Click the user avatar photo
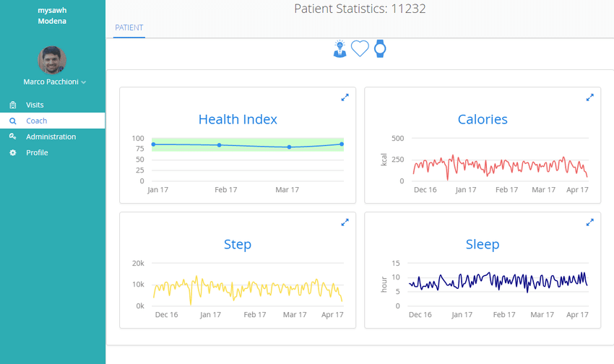 coord(52,60)
